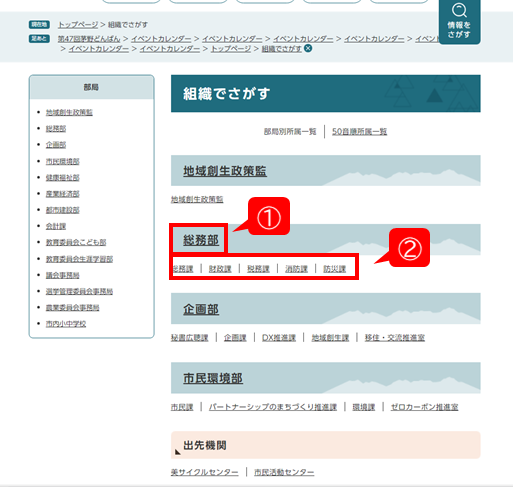This screenshot has height=487, width=513.
Task: Open the 消防課 division link
Action: pyautogui.click(x=296, y=269)
